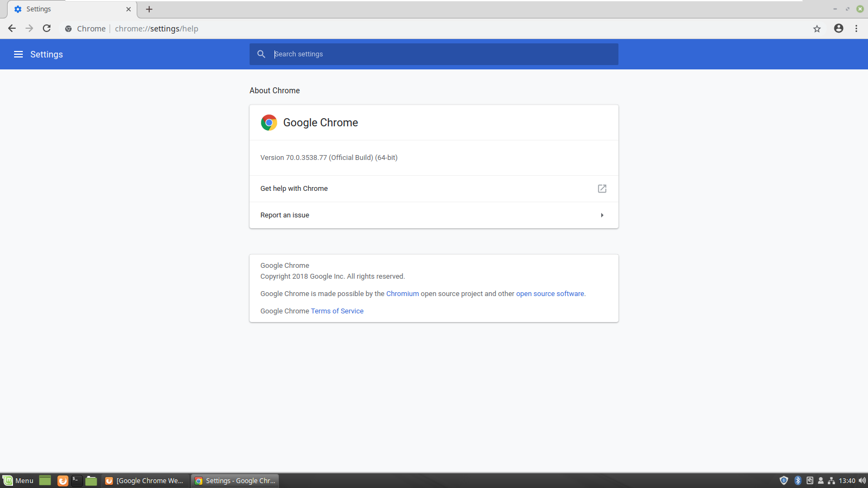The width and height of the screenshot is (868, 488).
Task: Go back using the browser back arrow
Action: [12, 29]
